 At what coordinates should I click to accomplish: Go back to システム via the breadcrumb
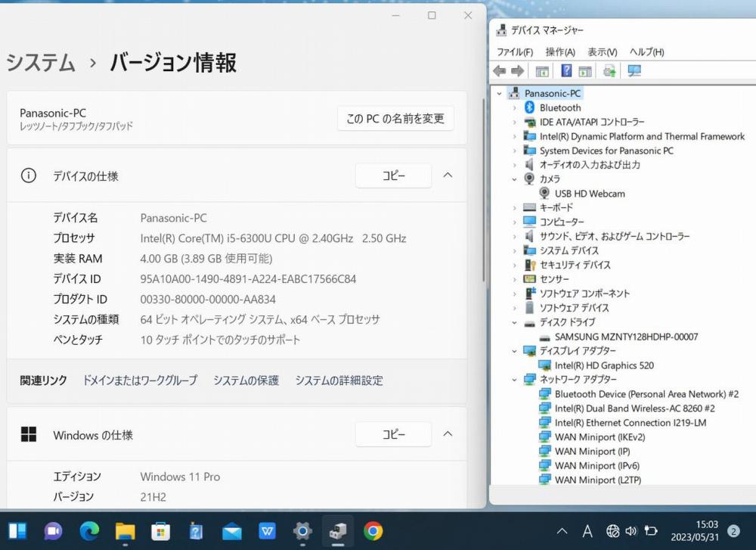point(41,63)
